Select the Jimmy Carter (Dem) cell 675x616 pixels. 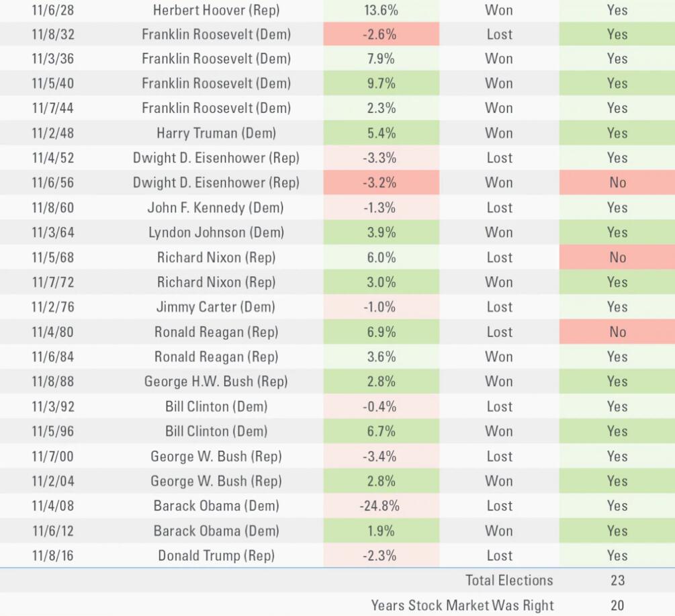pos(216,307)
